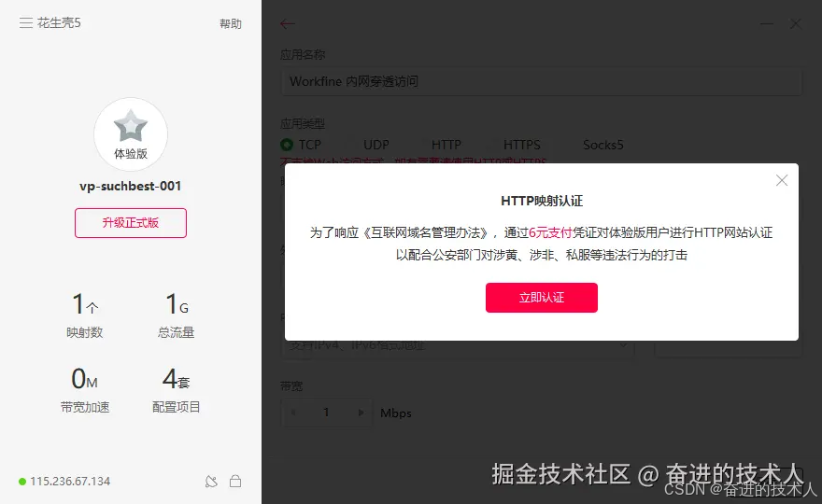822x504 pixels.
Task: Click account name vp-suchbest-001
Action: 131,186
